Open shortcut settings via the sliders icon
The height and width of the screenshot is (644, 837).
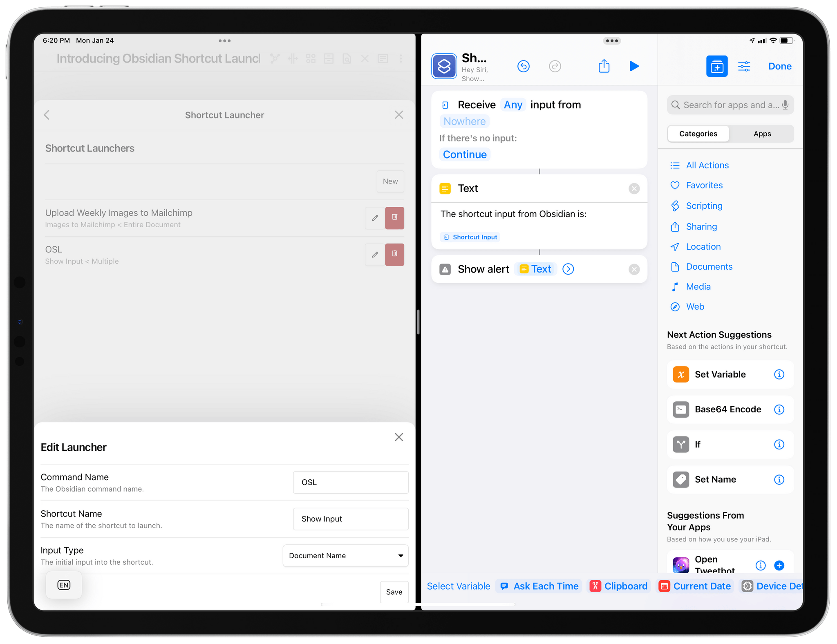pos(744,66)
